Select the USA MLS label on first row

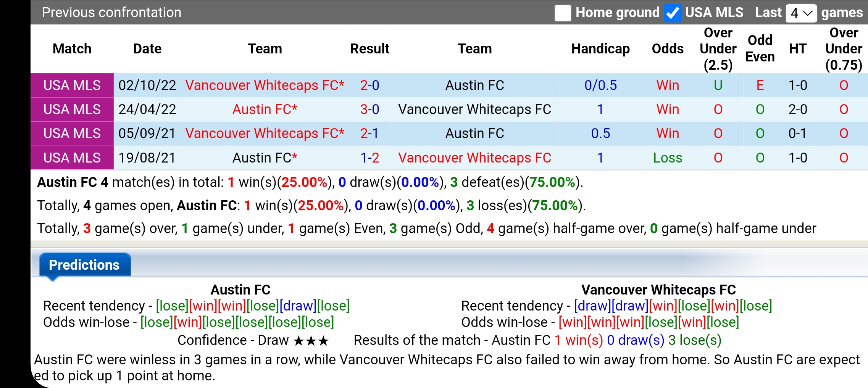tap(72, 85)
